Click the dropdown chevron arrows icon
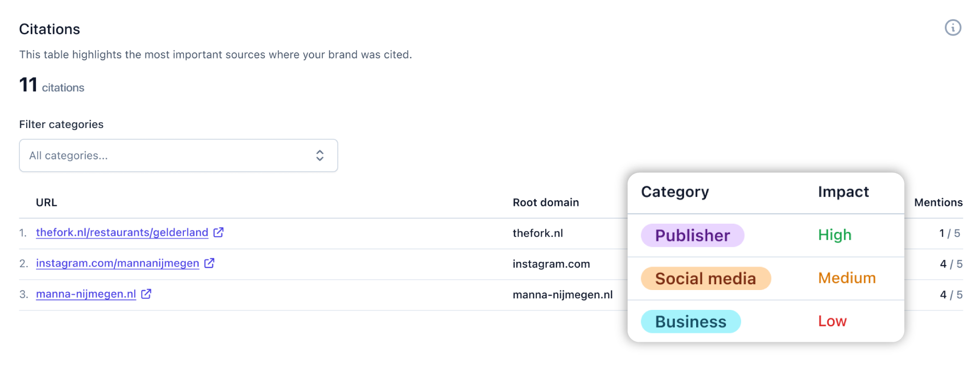The height and width of the screenshot is (382, 980). pyautogui.click(x=319, y=156)
